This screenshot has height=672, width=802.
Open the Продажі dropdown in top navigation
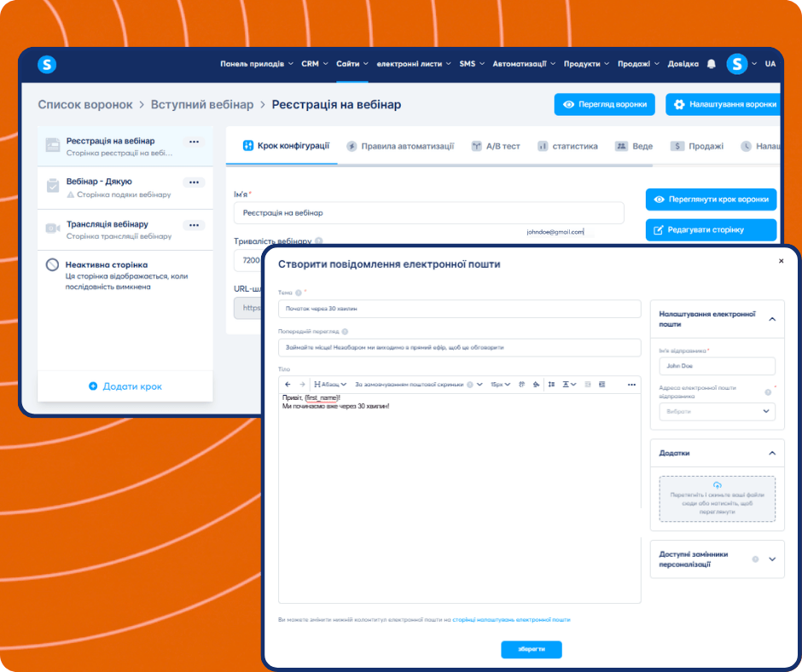[x=638, y=64]
